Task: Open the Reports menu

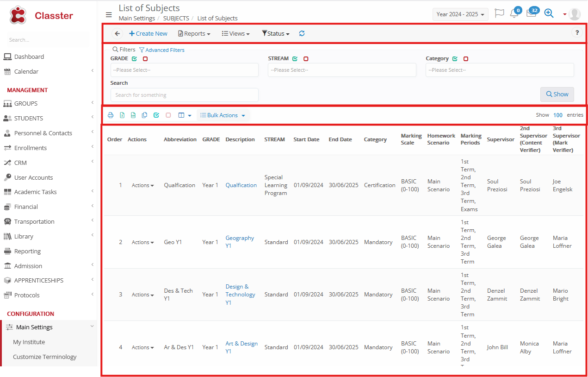Action: pos(194,34)
